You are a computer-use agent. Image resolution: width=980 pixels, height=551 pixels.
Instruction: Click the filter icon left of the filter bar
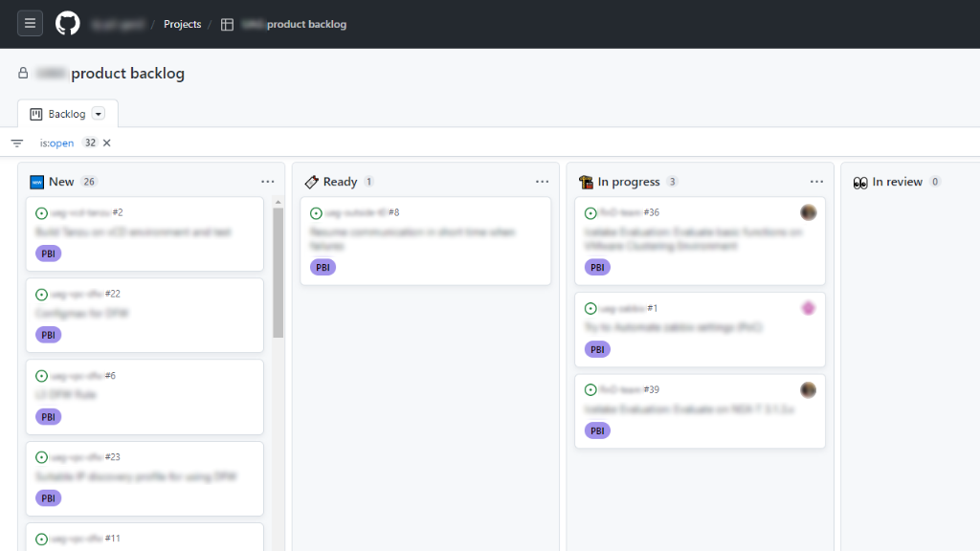16,142
